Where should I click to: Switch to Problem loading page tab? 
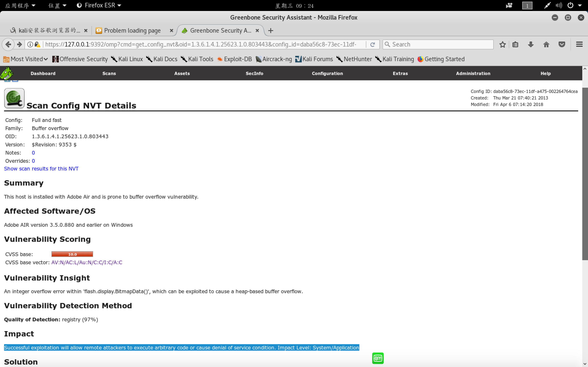(133, 31)
